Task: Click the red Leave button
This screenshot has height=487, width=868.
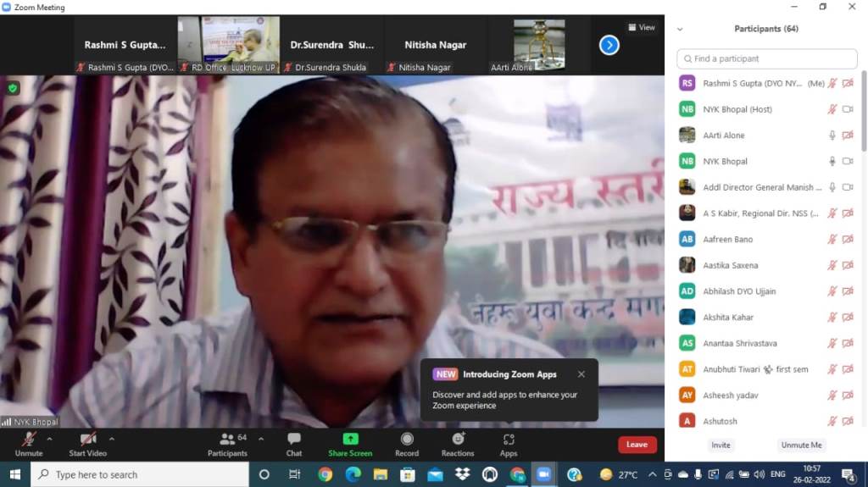Action: point(637,445)
